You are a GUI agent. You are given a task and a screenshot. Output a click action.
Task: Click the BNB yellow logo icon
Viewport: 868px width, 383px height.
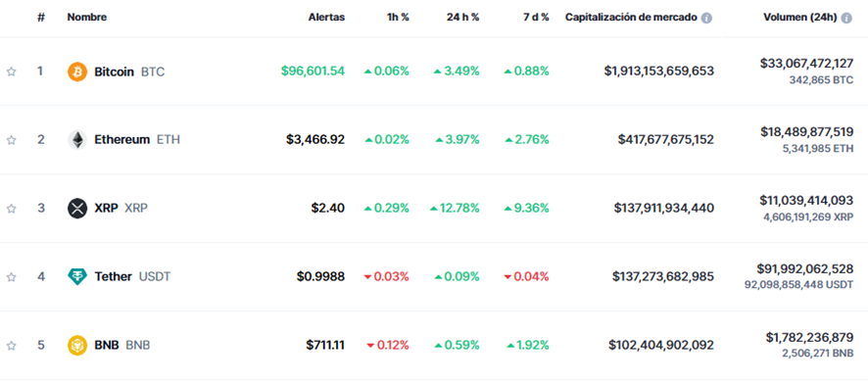click(x=77, y=346)
